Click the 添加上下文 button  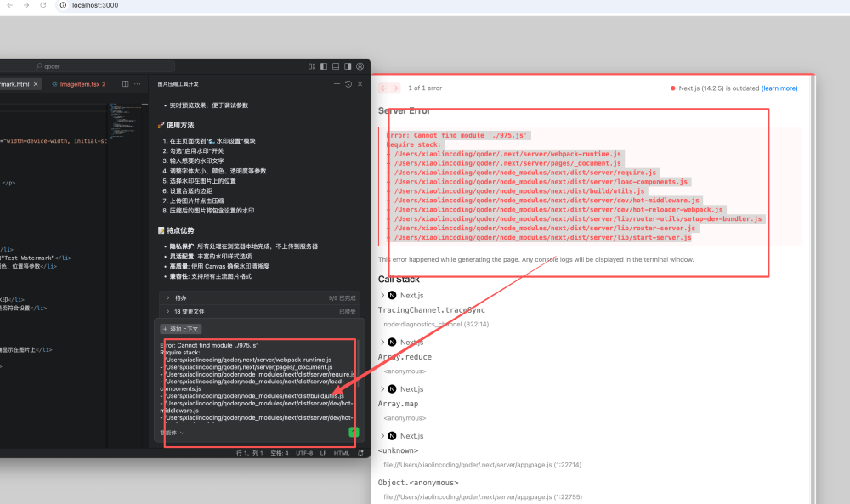coord(181,329)
